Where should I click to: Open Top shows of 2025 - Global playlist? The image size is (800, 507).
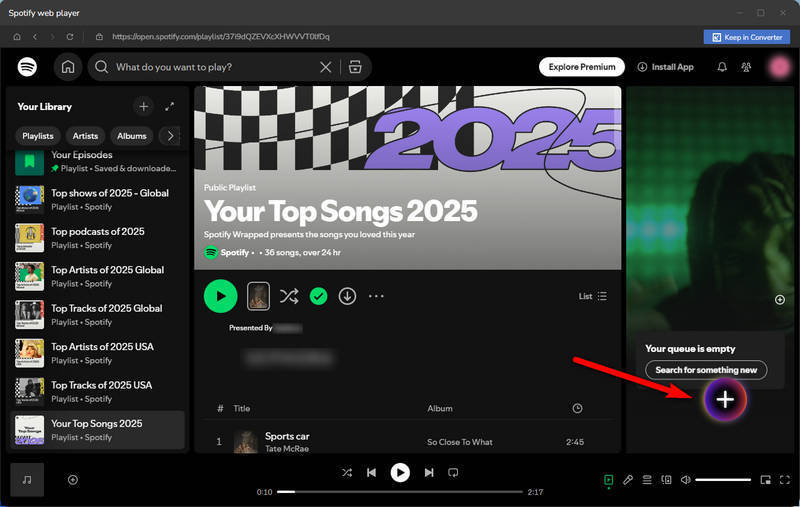(97, 199)
